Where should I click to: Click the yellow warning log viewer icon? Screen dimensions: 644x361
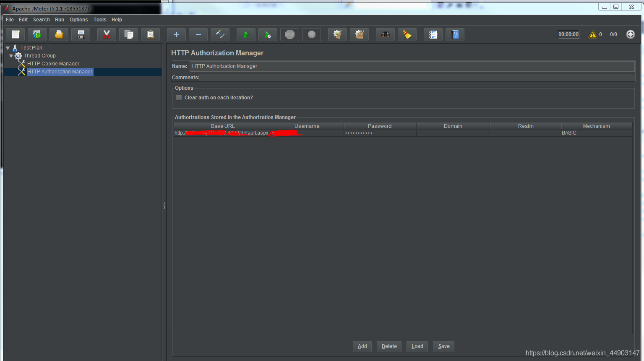[x=592, y=34]
